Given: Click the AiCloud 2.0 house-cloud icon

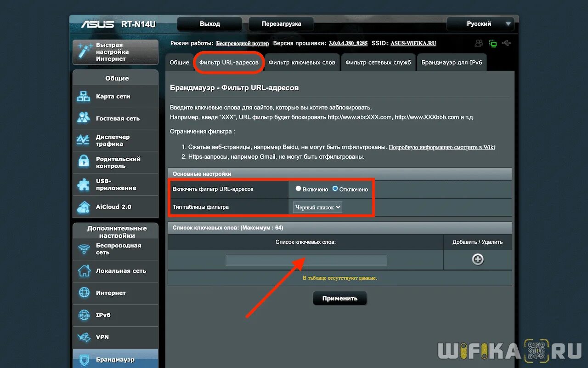Looking at the screenshot, I should (84, 207).
